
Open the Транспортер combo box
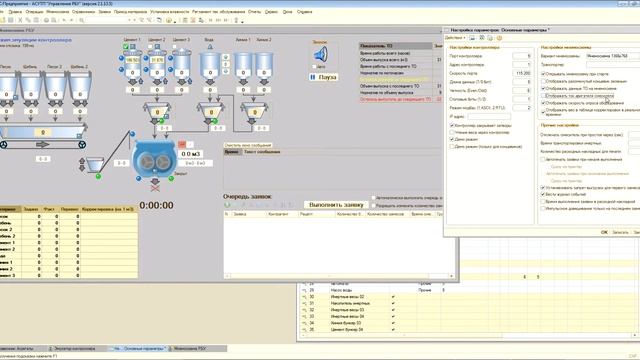pyautogui.click(x=613, y=64)
